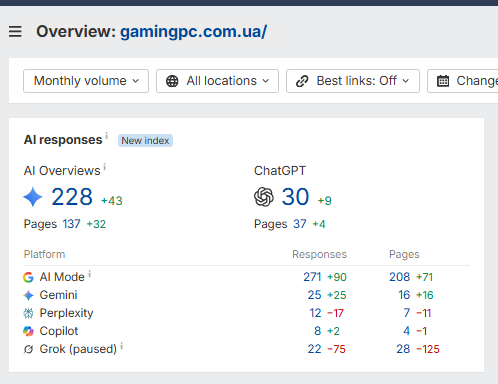Click the chain link icon in Best links

(302, 81)
